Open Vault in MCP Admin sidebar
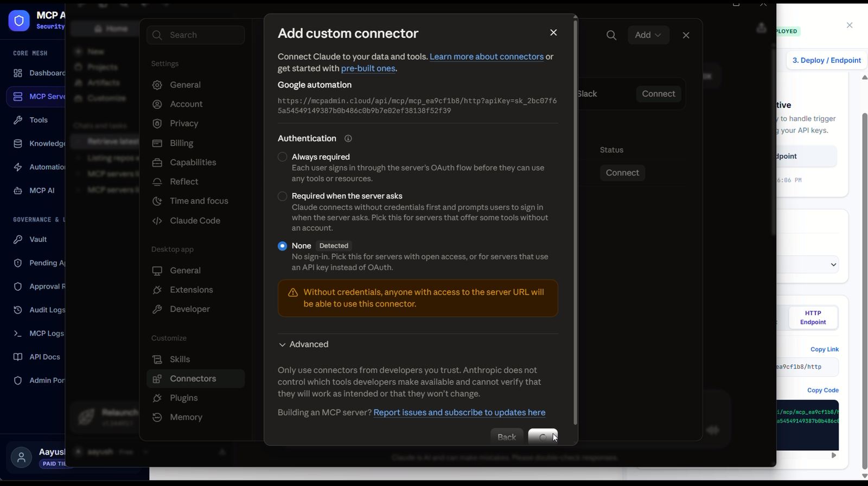868x486 pixels. click(x=38, y=239)
